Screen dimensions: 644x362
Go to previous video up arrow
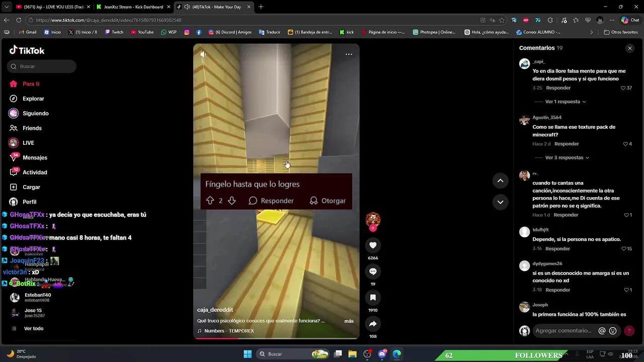pos(500,180)
